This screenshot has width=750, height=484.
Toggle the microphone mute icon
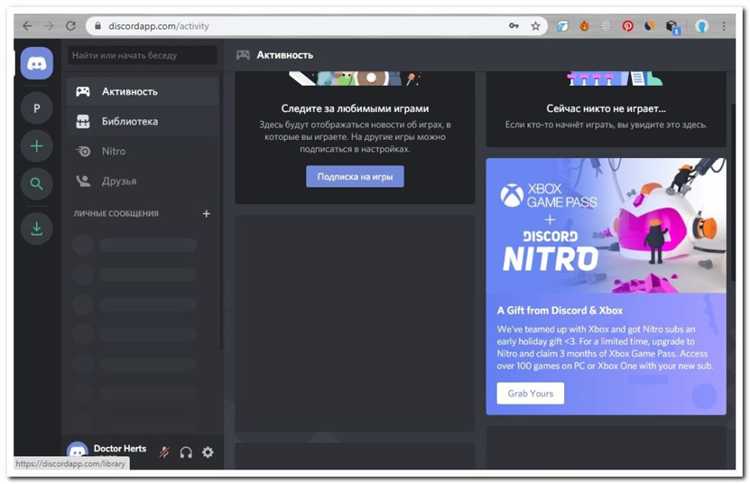coord(165,452)
